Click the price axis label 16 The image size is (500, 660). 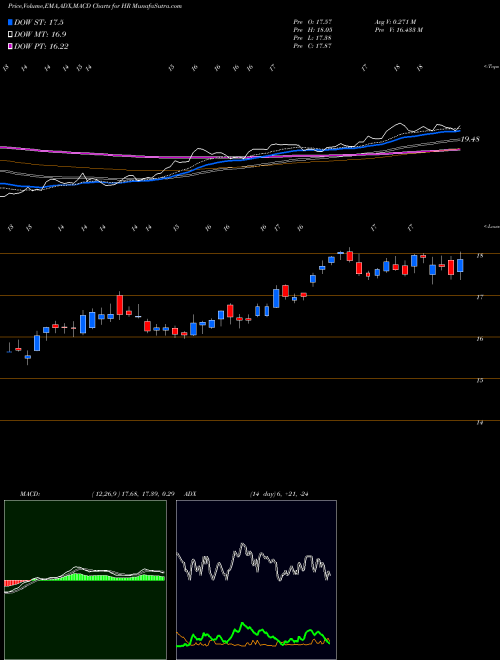479,339
